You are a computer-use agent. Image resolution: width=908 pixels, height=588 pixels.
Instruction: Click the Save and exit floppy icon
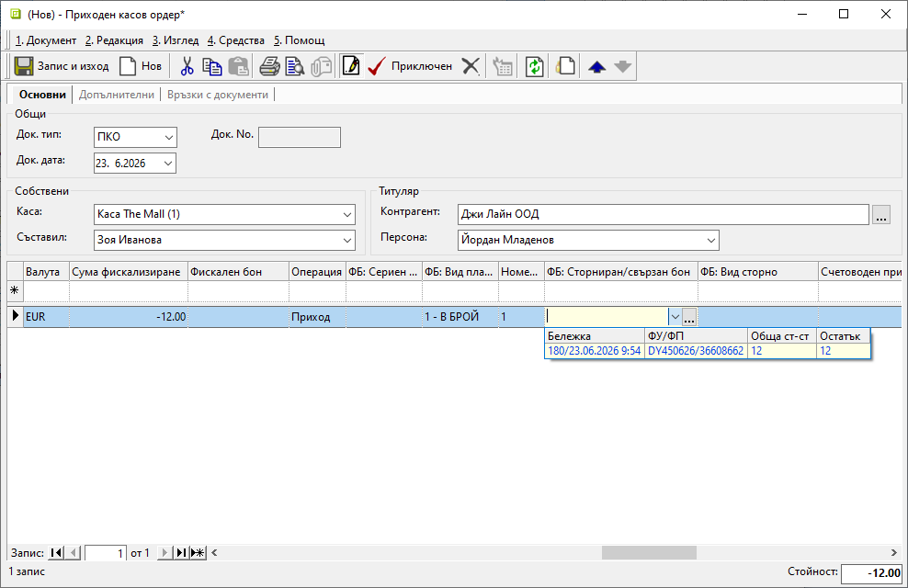(24, 66)
